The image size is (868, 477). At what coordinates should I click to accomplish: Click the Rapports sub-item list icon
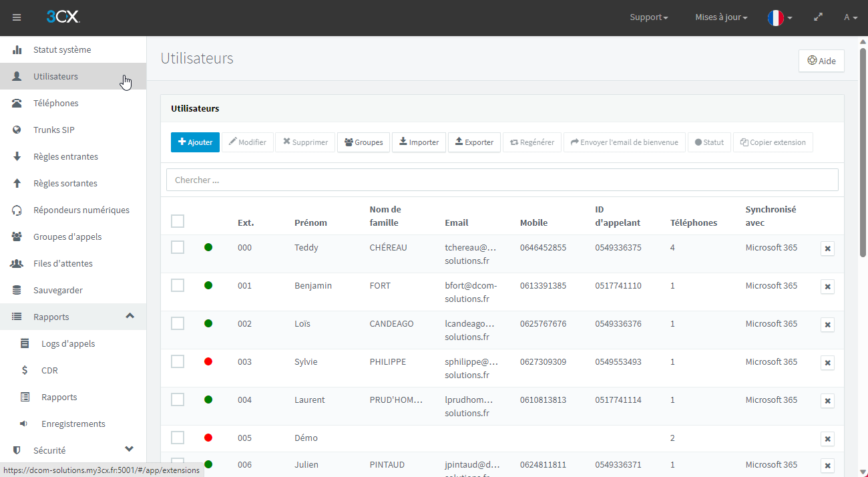coord(25,397)
